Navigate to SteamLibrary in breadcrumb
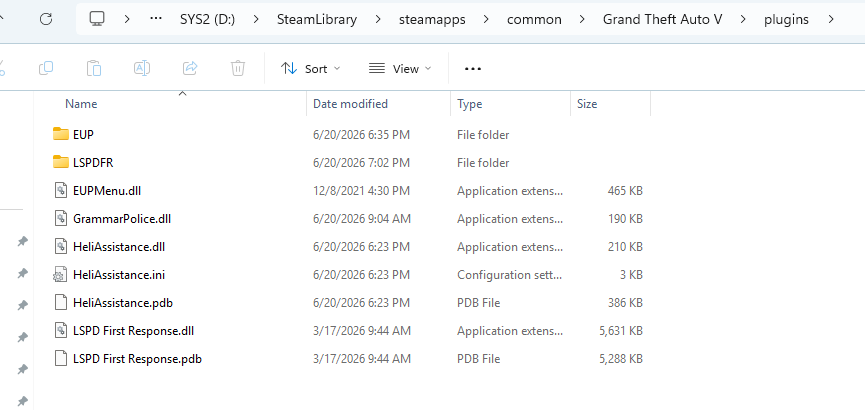 [317, 20]
